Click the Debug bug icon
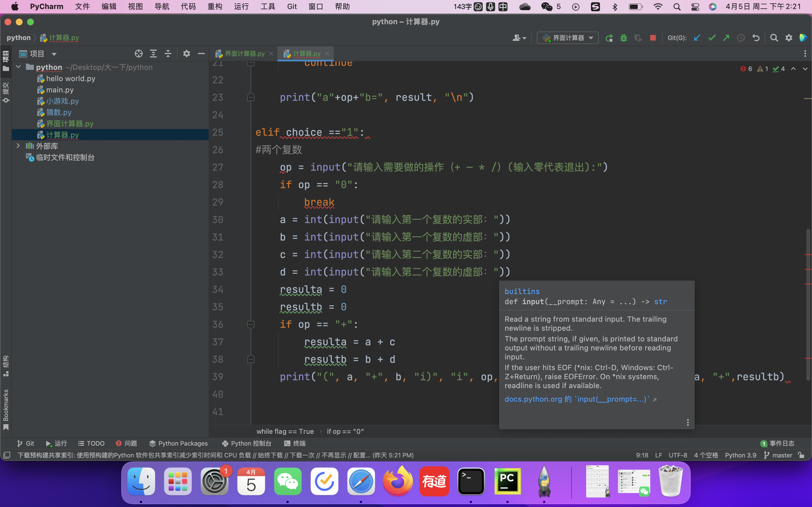The width and height of the screenshot is (812, 507). pos(623,38)
